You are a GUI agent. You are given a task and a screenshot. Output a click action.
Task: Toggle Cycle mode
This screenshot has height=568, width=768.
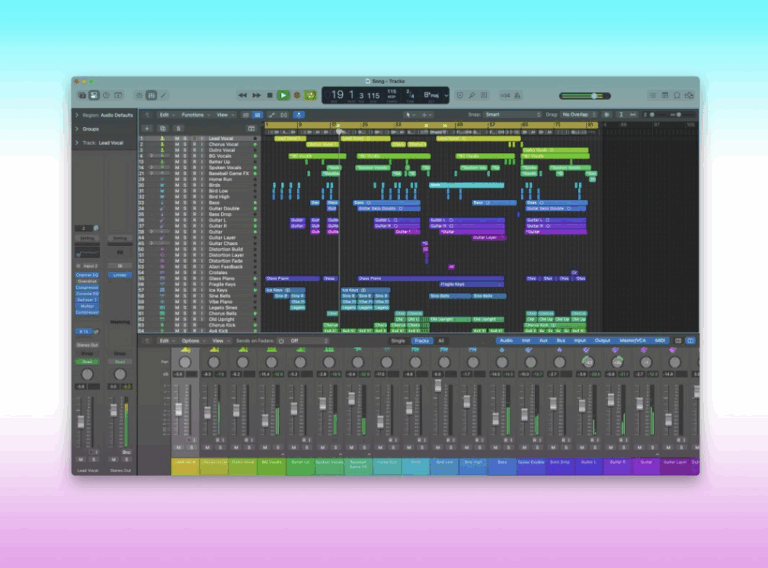click(x=310, y=95)
